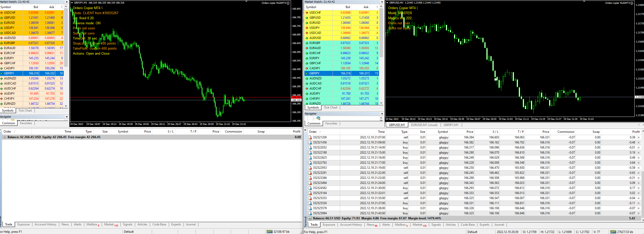Click scroll-down arrow of right terminal order list

[x=643, y=220]
